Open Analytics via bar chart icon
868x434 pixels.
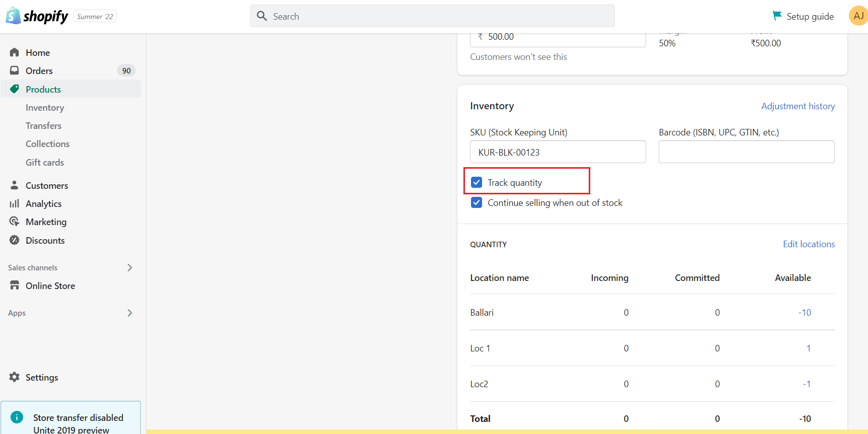coord(15,203)
